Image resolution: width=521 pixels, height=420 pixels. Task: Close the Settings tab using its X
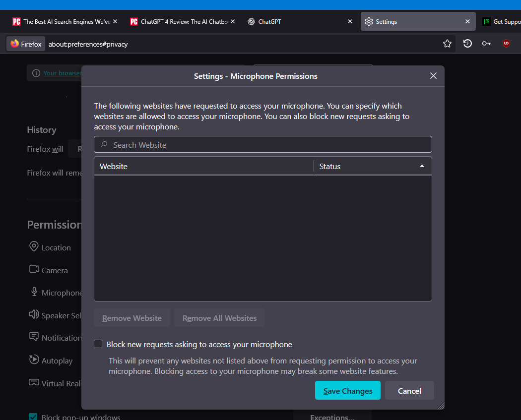467,22
